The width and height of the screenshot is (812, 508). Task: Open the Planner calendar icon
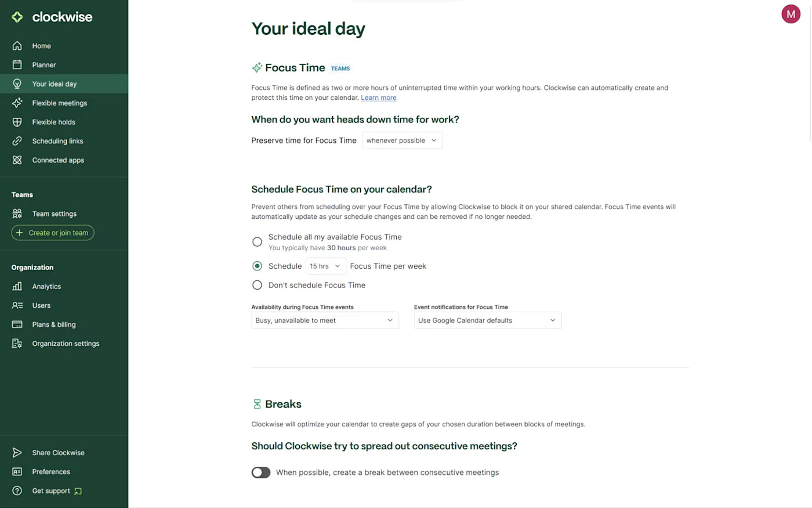[x=17, y=65]
